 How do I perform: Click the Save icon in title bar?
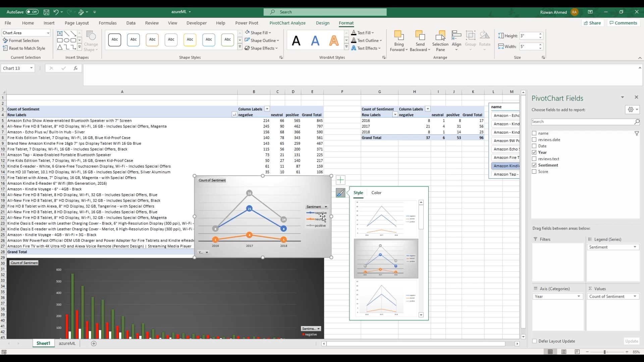click(46, 12)
